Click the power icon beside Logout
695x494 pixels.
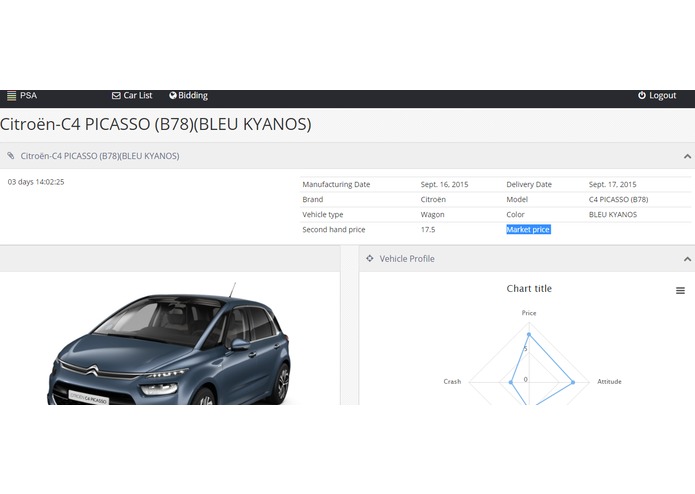tap(642, 95)
